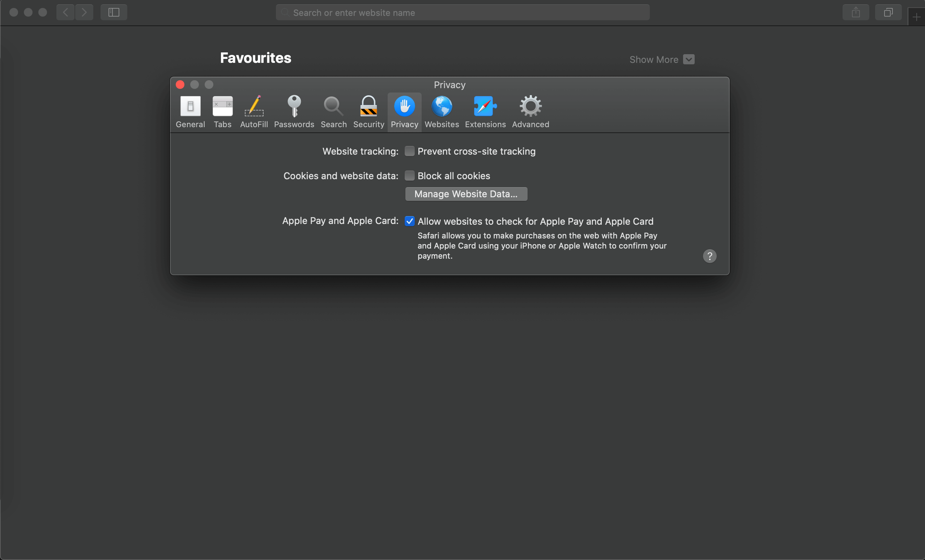Open a new tab with plus button
The width and height of the screenshot is (925, 560).
point(916,17)
